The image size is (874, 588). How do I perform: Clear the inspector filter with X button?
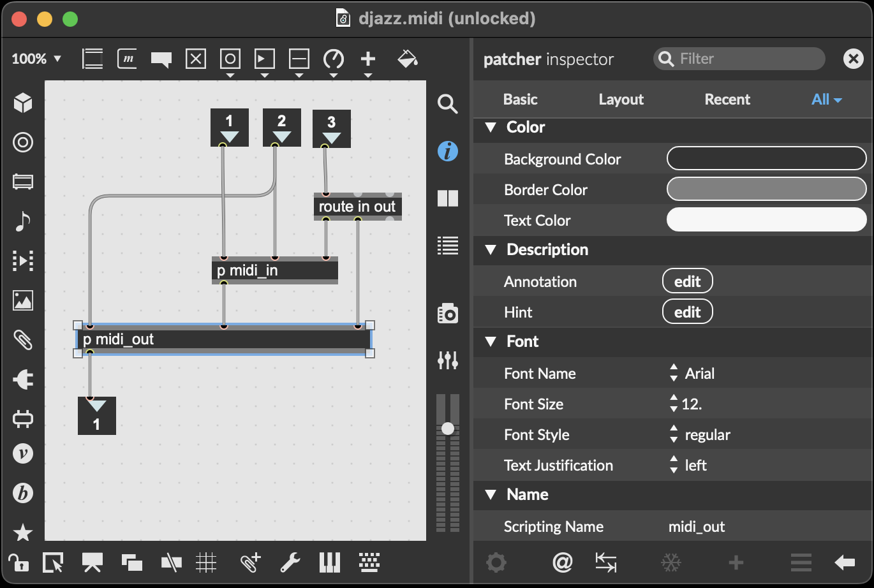[x=853, y=59]
